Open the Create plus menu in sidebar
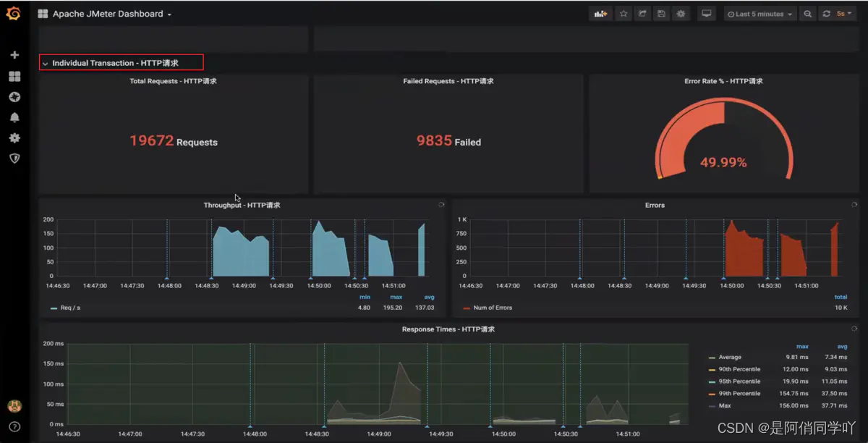The width and height of the screenshot is (868, 443). coord(14,55)
